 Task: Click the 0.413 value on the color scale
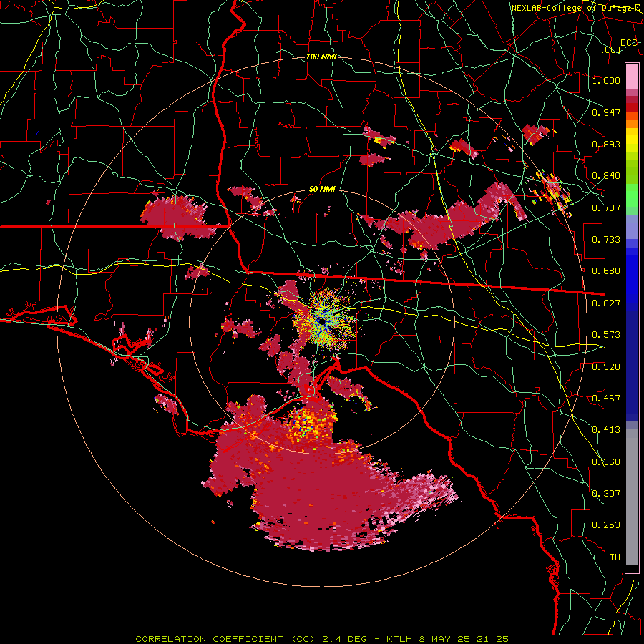(x=606, y=430)
